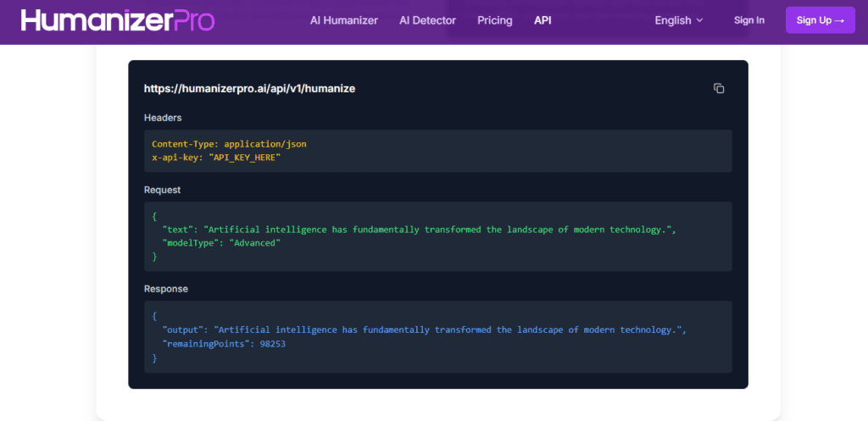Navigate to the Pricing page
Screen dimensions: 868x421
point(495,20)
